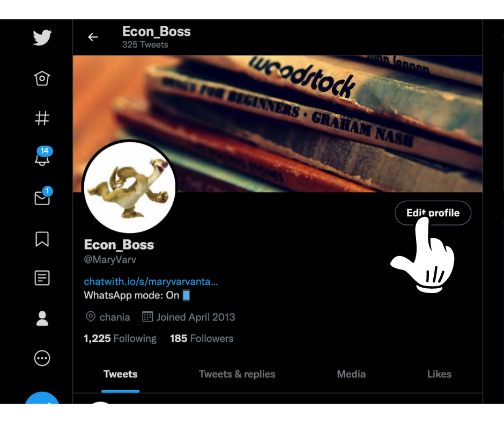Open the Home icon in sidebar
Image resolution: width=504 pixels, height=423 pixels.
point(42,78)
